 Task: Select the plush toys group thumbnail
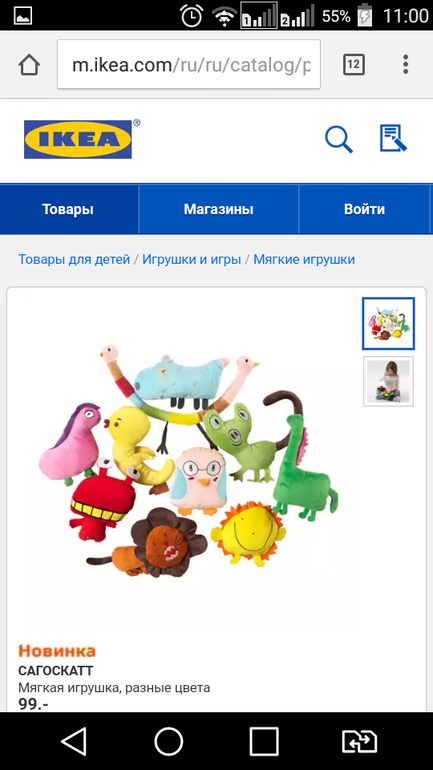(388, 324)
